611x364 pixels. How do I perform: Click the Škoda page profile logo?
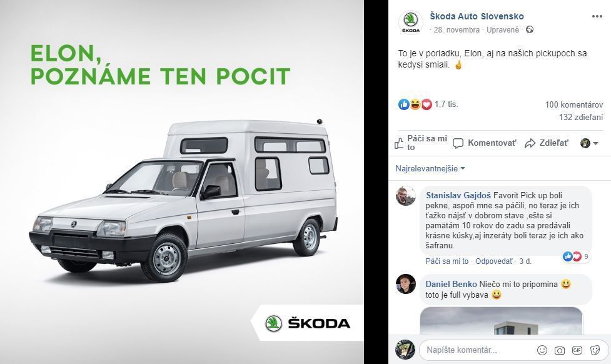pos(411,23)
